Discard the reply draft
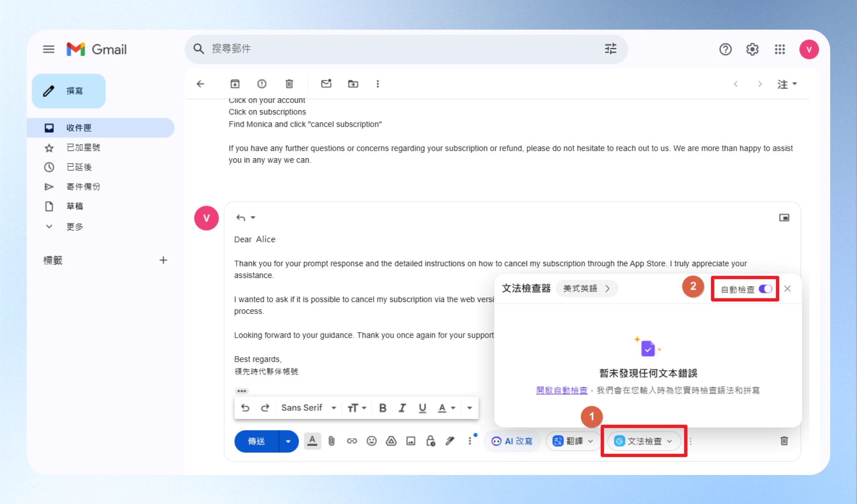857x504 pixels. pos(784,441)
